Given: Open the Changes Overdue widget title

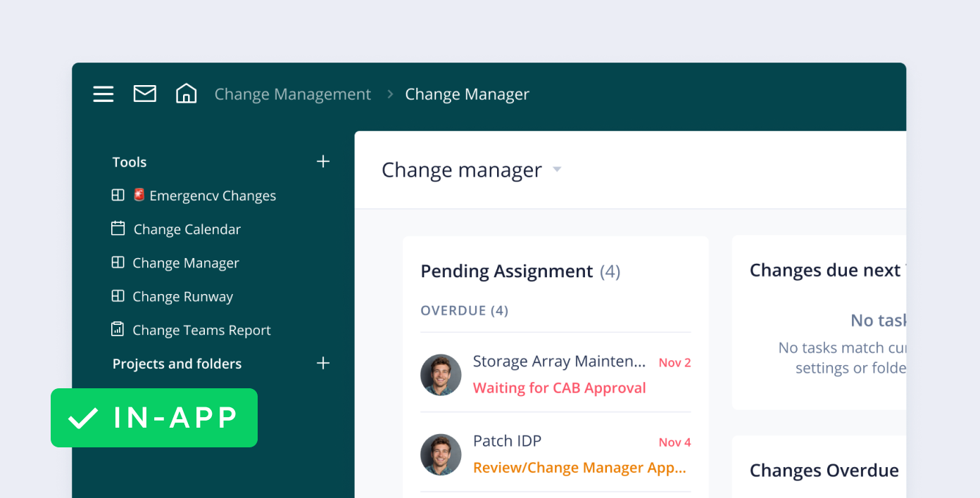Looking at the screenshot, I should click(824, 470).
